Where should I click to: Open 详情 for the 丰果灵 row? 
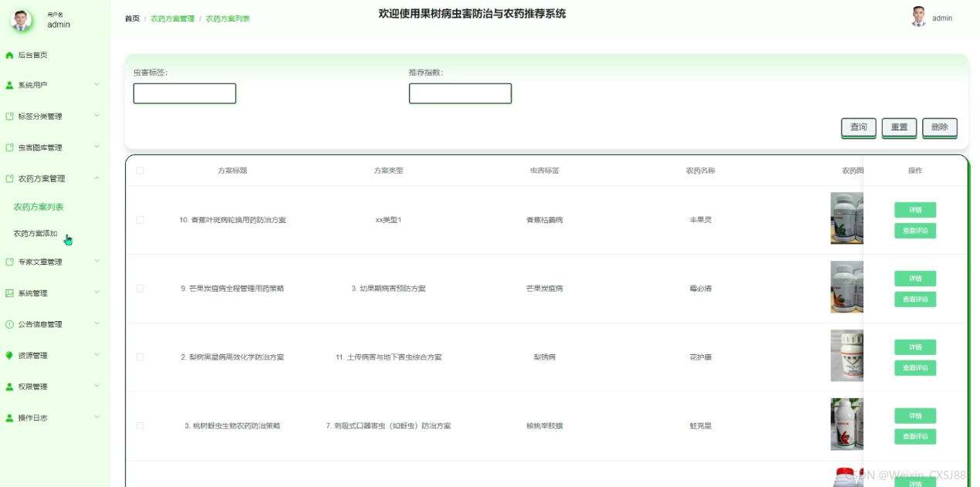915,210
